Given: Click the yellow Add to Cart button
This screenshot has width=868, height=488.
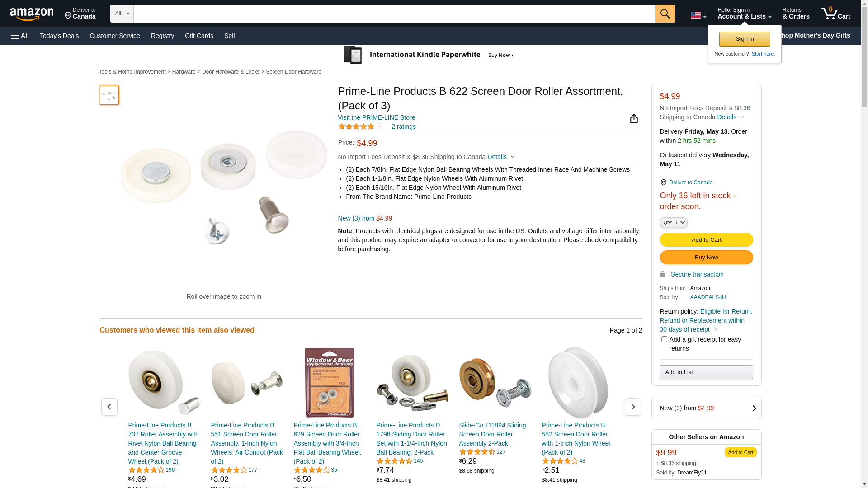Looking at the screenshot, I should click(706, 239).
